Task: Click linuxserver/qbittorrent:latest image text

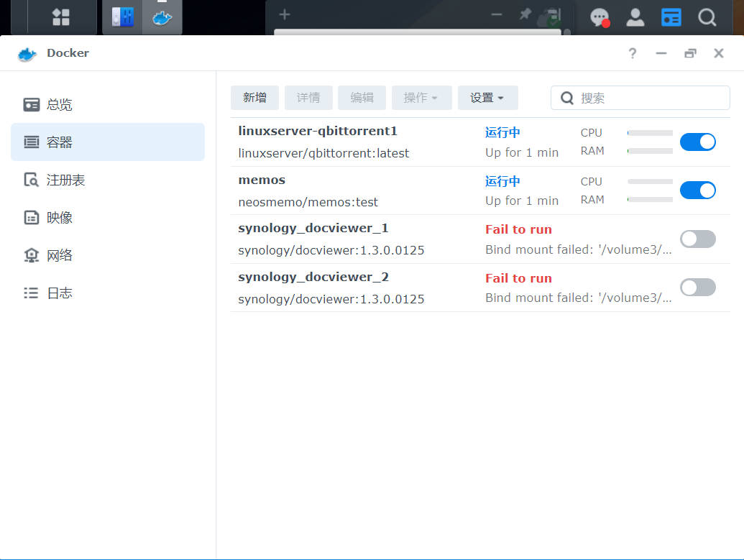Action: click(323, 153)
